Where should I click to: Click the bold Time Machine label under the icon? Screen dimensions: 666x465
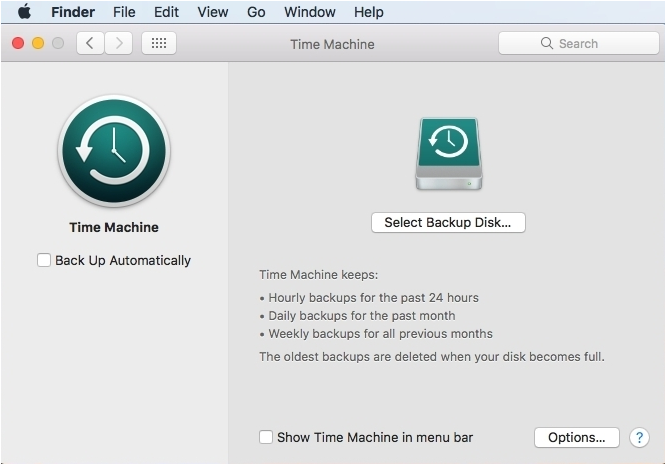click(114, 227)
